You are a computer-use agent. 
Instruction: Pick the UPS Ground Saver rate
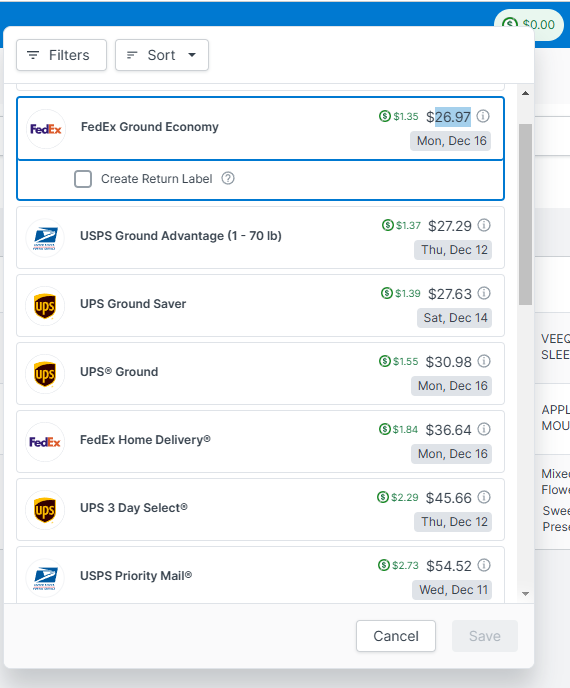[260, 305]
